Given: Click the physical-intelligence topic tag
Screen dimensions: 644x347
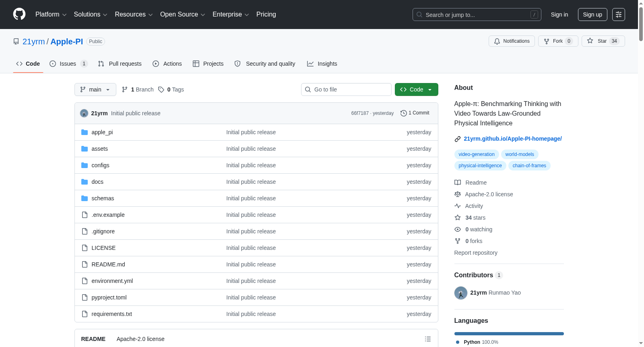Looking at the screenshot, I should (480, 166).
